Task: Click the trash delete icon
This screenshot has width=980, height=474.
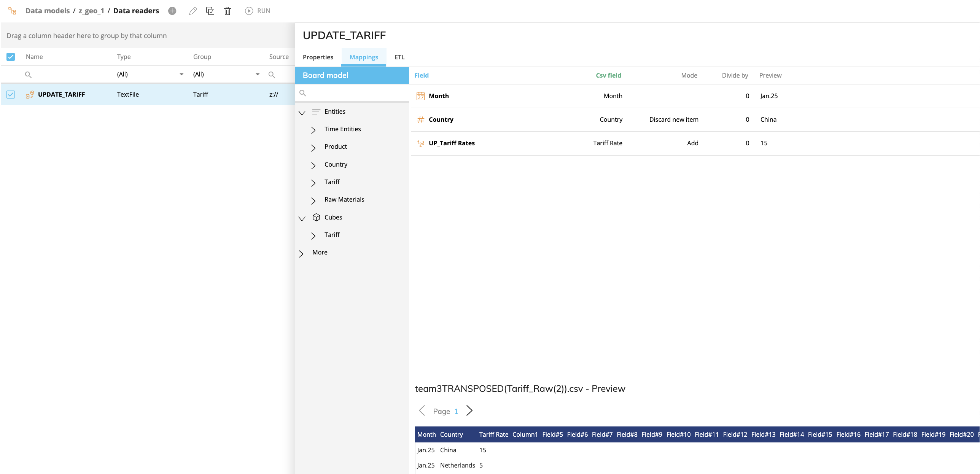Action: pyautogui.click(x=227, y=11)
